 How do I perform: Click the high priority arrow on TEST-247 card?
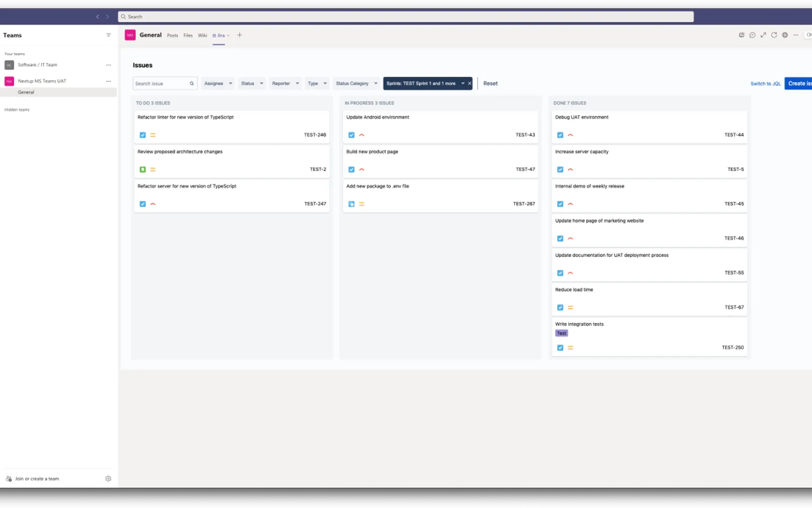(x=153, y=204)
